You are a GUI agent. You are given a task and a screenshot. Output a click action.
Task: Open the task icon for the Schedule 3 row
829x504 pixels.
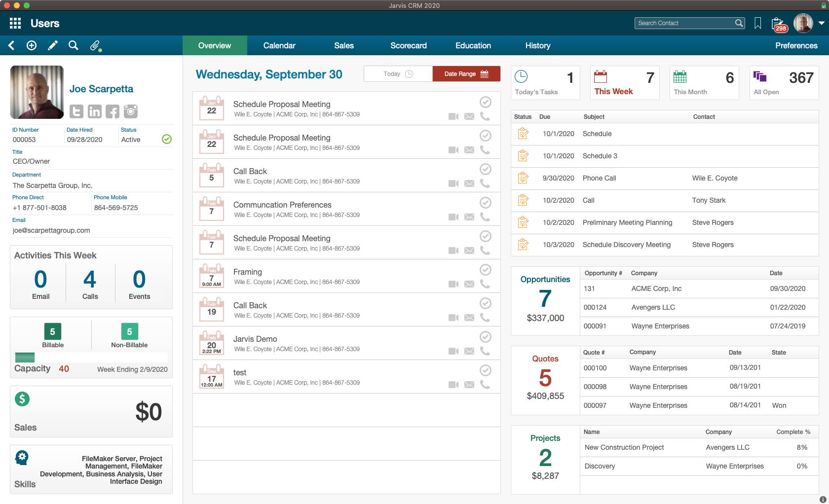523,155
